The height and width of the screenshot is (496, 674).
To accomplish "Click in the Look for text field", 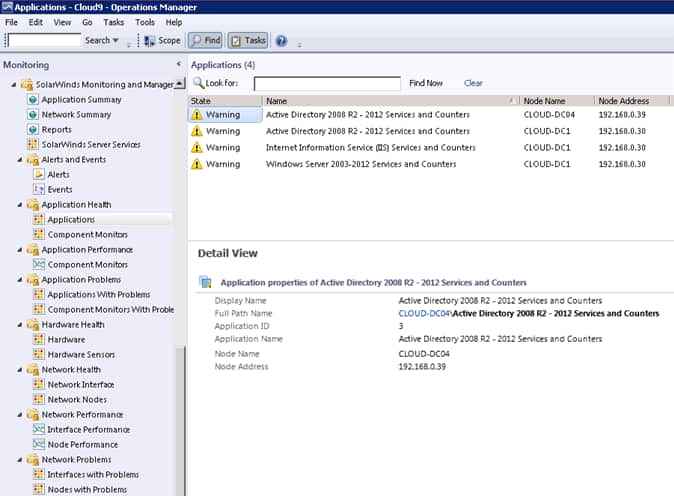I will [327, 84].
